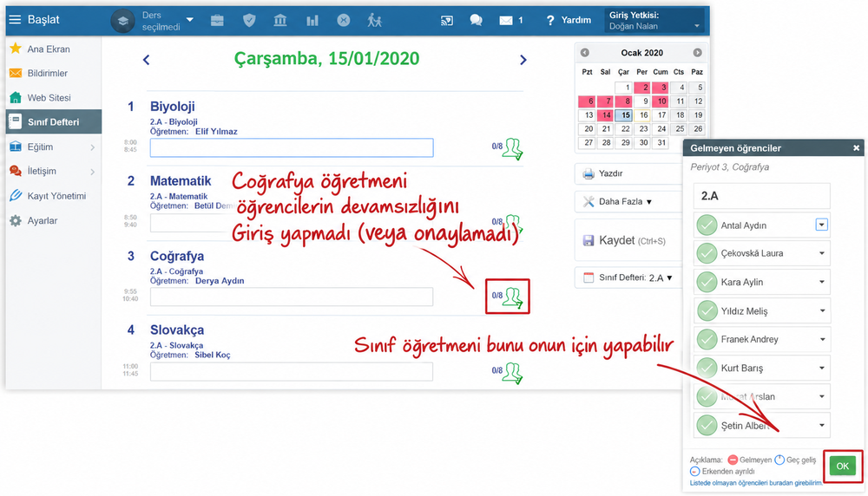Open absence dropdown for Çekovská Laura
The height and width of the screenshot is (496, 868).
point(822,253)
